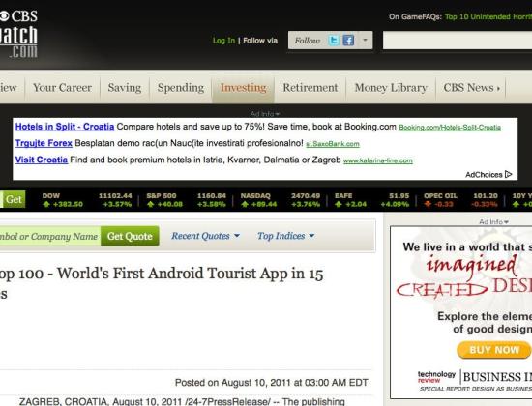Click the Get Quote button
The width and height of the screenshot is (532, 406).
130,236
